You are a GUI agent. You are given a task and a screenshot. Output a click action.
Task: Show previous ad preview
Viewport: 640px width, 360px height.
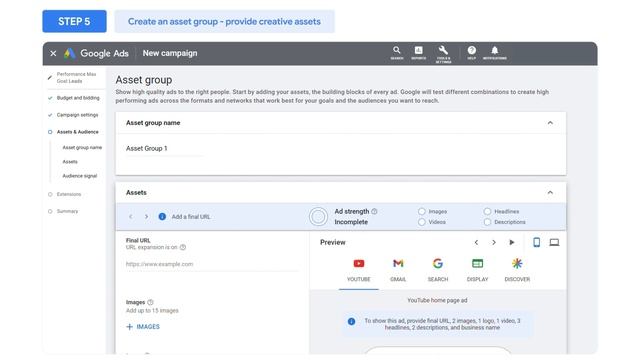coord(476,243)
